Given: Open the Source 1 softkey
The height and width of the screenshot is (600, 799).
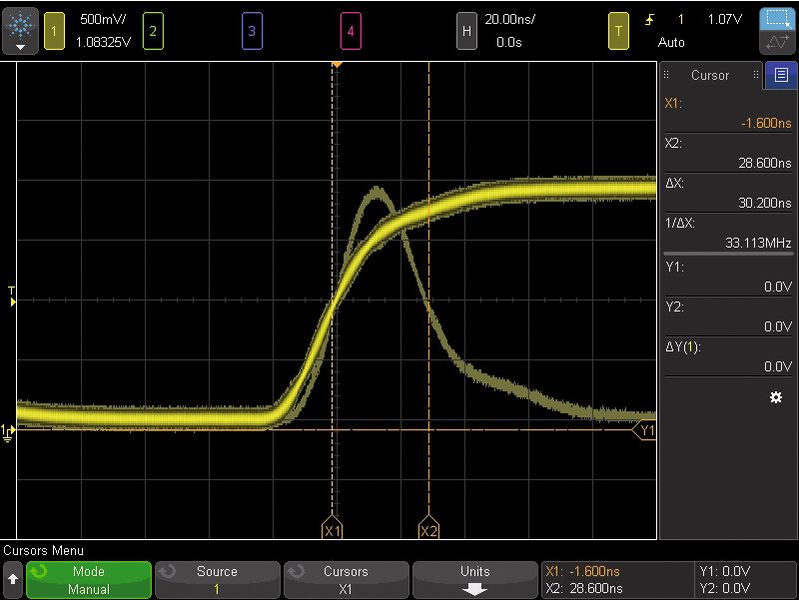Looking at the screenshot, I should coord(218,580).
